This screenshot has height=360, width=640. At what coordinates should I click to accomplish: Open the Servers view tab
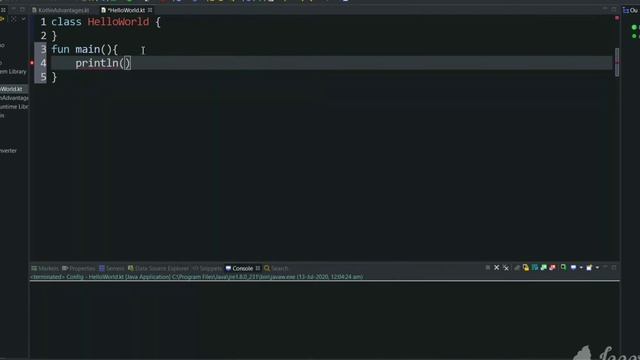click(111, 268)
